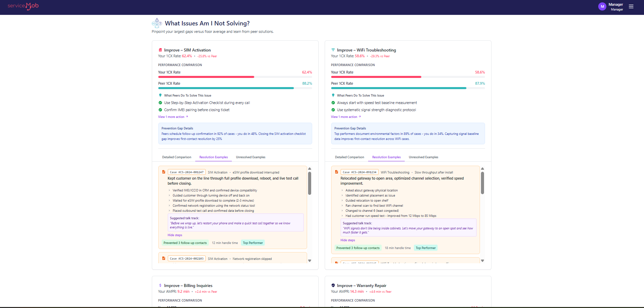Click the green checkmark beside 'Confirm IMEI pairing before closing ticket'

[160, 110]
